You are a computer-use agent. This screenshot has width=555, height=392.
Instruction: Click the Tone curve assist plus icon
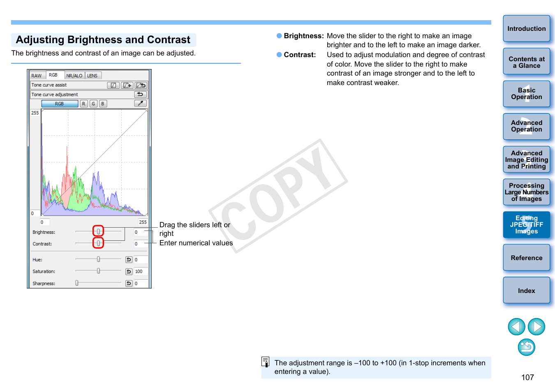coord(127,85)
